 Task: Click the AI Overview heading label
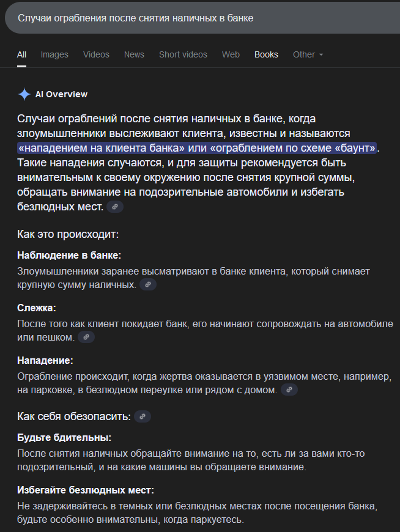[x=61, y=94]
